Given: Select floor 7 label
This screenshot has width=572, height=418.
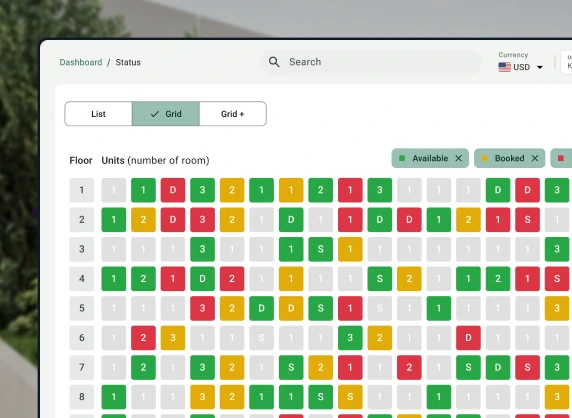Looking at the screenshot, I should pos(82,367).
